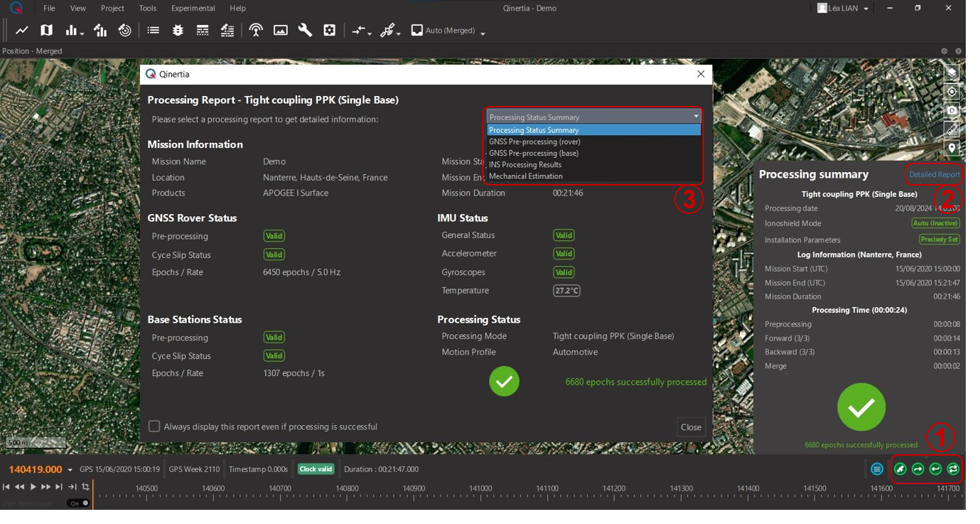Open the Project menu
The height and width of the screenshot is (524, 980).
[x=112, y=8]
